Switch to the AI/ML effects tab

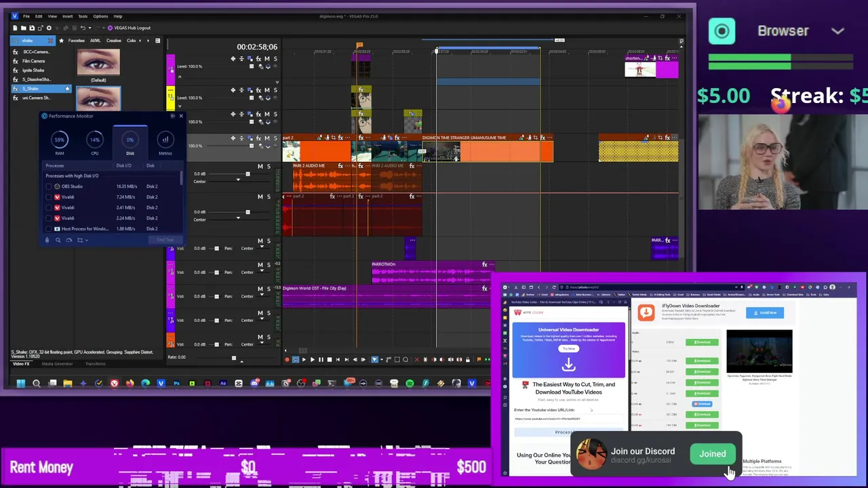coord(96,41)
